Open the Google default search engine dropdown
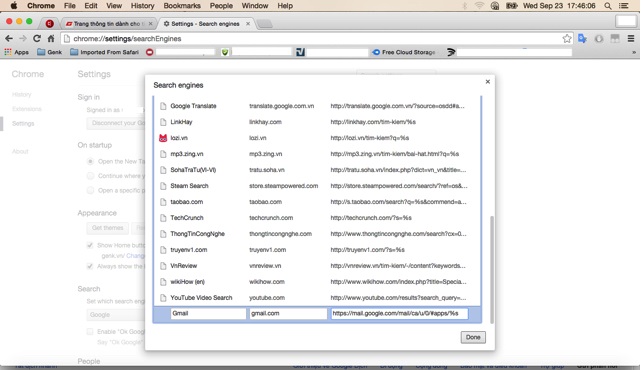The width and height of the screenshot is (641, 370). click(116, 315)
